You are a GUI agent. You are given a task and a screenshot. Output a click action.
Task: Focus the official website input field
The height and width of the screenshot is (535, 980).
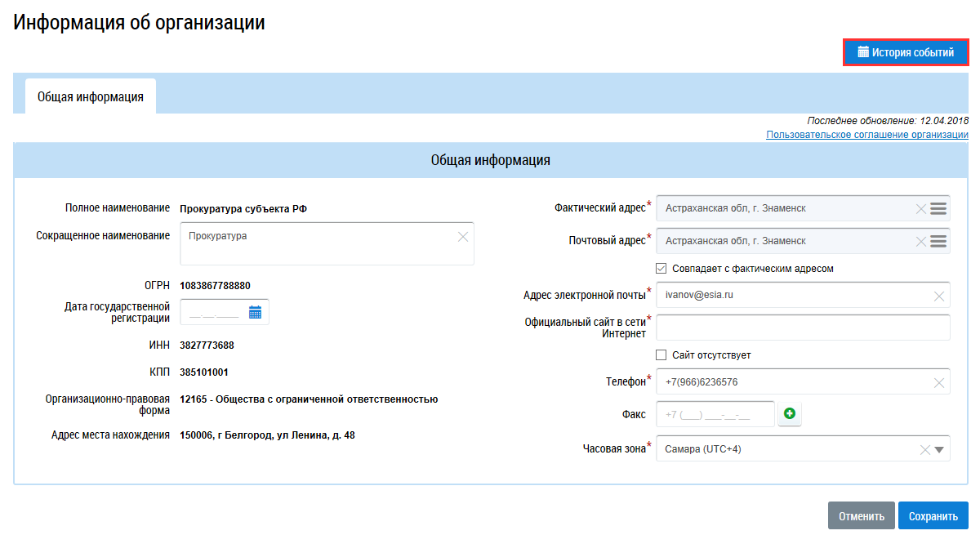tap(803, 328)
